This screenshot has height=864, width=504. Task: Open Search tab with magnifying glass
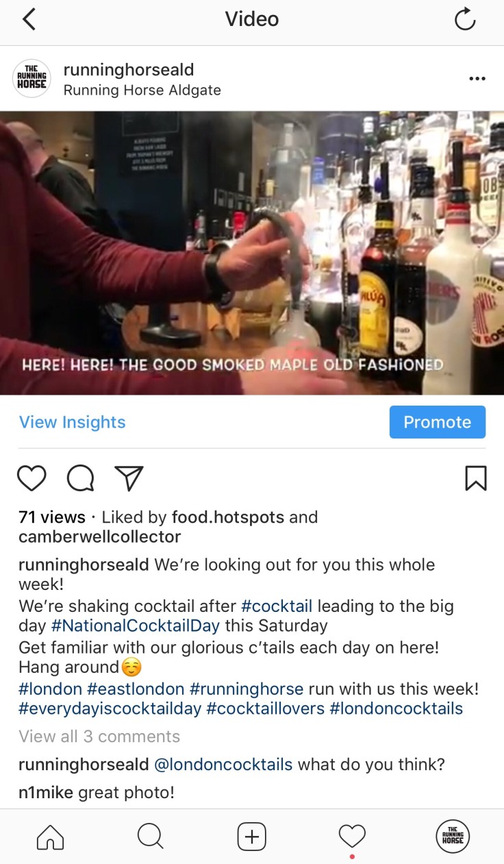click(150, 837)
